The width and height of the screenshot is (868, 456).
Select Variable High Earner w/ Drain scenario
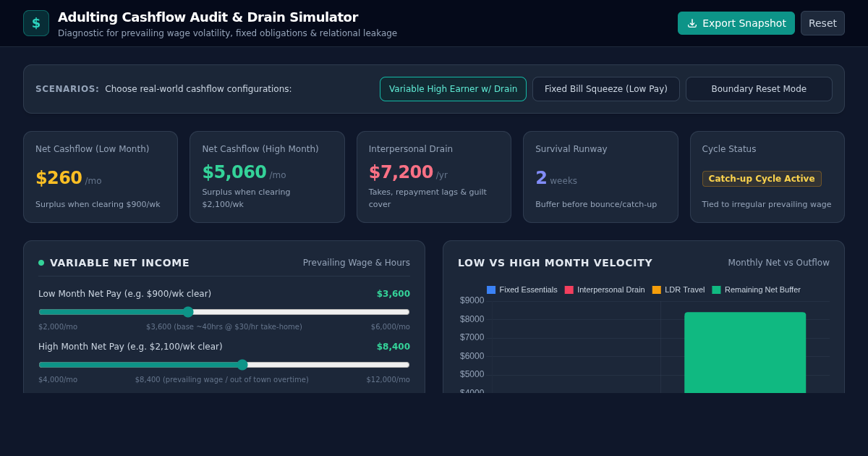click(453, 89)
